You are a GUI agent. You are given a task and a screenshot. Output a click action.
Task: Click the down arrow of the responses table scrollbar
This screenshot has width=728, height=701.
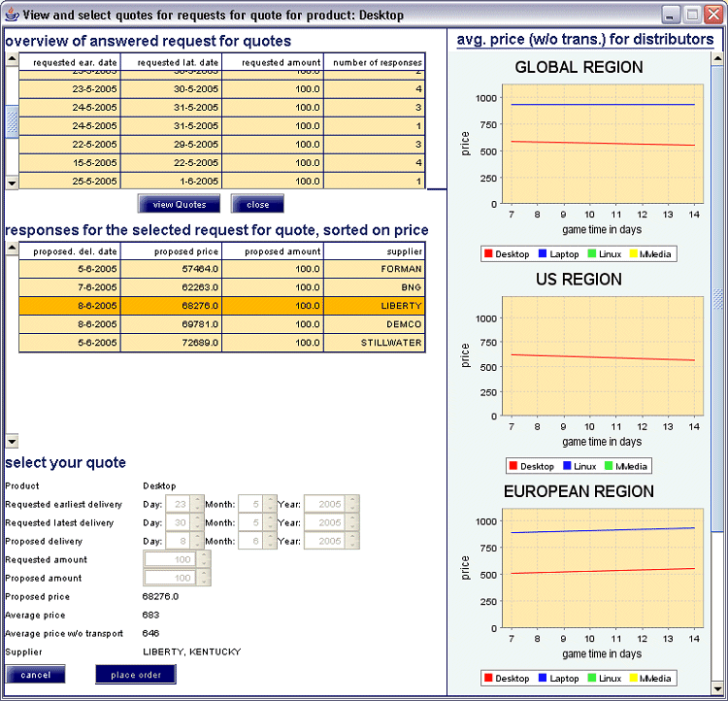12,441
